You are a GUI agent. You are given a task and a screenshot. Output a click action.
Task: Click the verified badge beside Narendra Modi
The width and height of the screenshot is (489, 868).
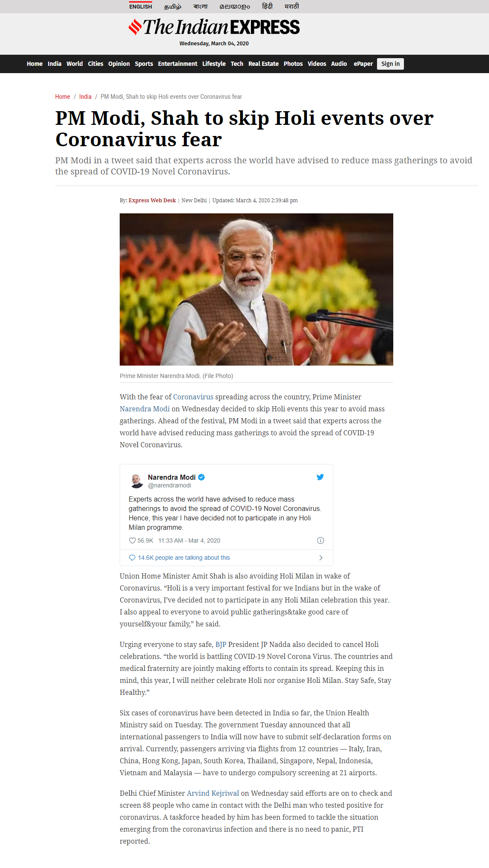201,477
